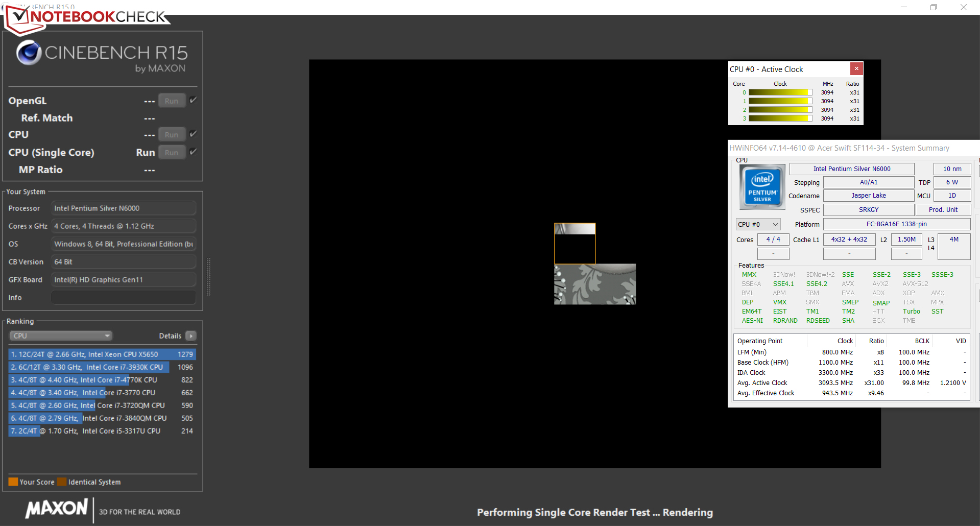Restore down the Cinebench window
Image resolution: width=980 pixels, height=526 pixels.
934,7
